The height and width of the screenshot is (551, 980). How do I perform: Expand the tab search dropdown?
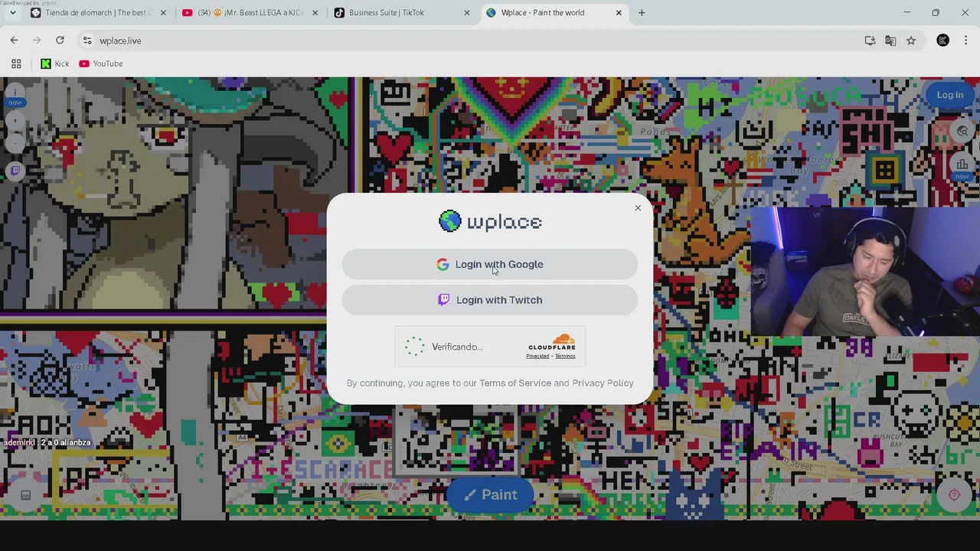click(x=12, y=13)
